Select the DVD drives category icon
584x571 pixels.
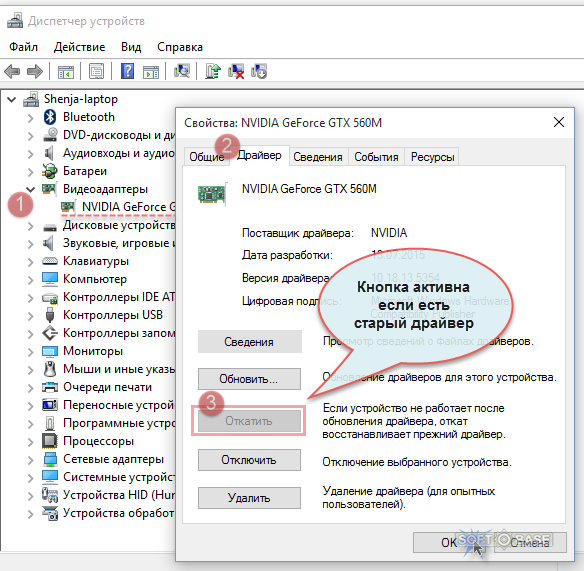(x=50, y=135)
